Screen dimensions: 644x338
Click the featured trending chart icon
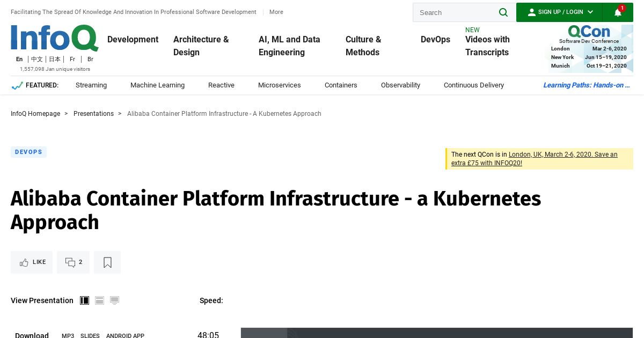pos(17,85)
